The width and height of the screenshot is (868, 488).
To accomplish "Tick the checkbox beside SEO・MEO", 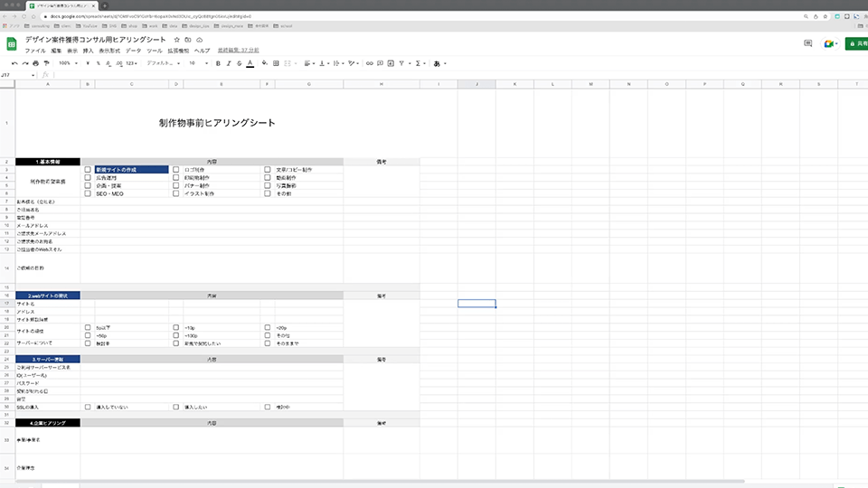I will pos(88,194).
